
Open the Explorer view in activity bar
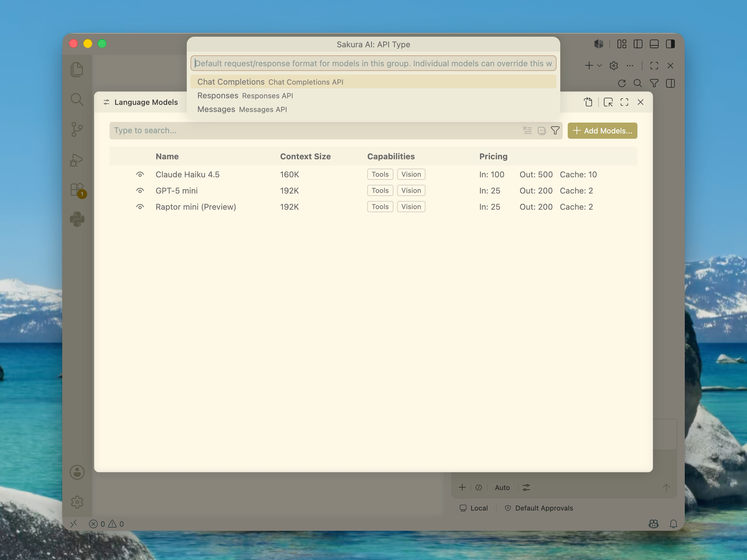pos(77,70)
